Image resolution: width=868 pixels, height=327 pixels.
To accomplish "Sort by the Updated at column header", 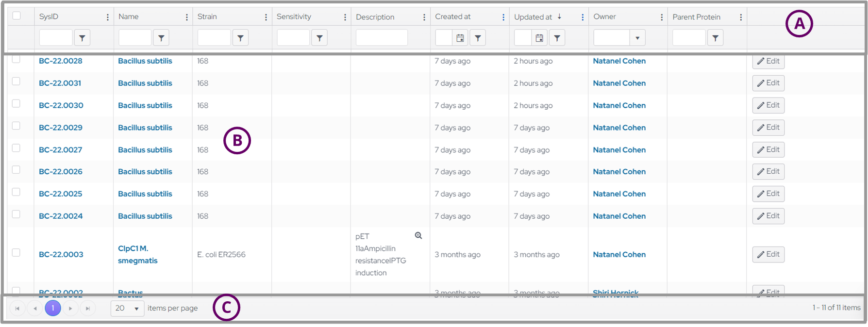I will (533, 17).
